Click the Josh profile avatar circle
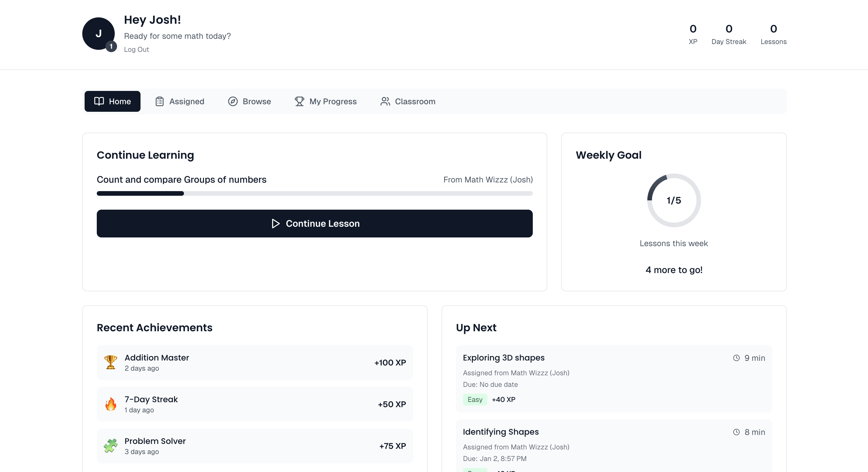 [98, 33]
